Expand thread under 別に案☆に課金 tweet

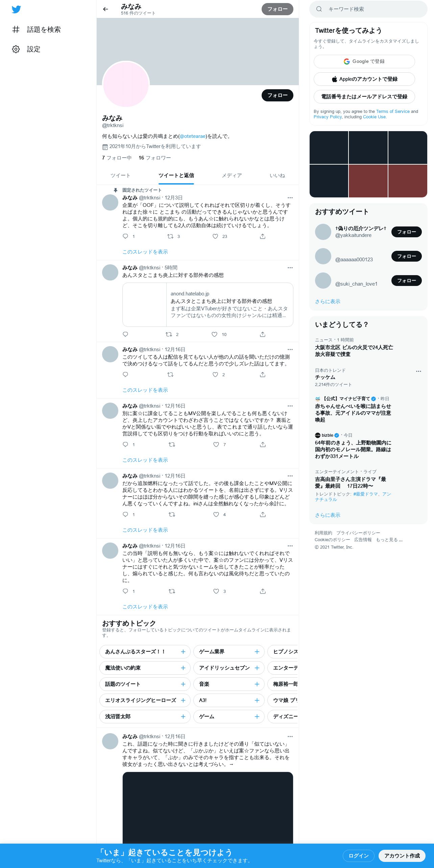[145, 460]
